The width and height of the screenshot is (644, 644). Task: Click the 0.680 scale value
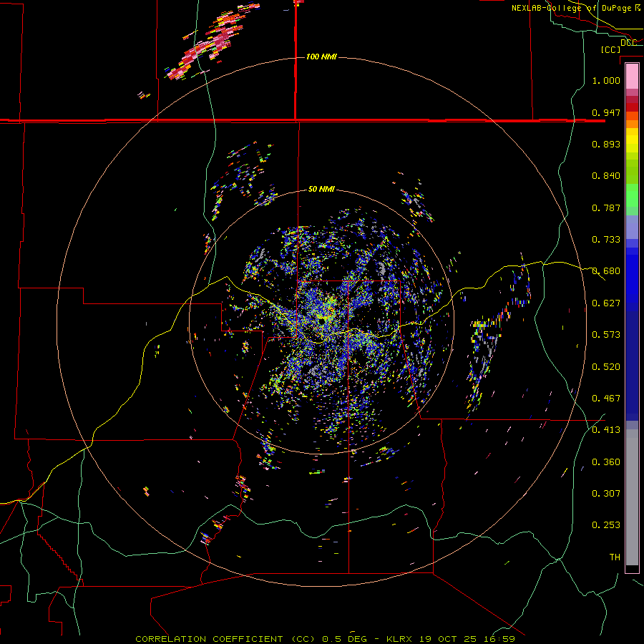606,271
